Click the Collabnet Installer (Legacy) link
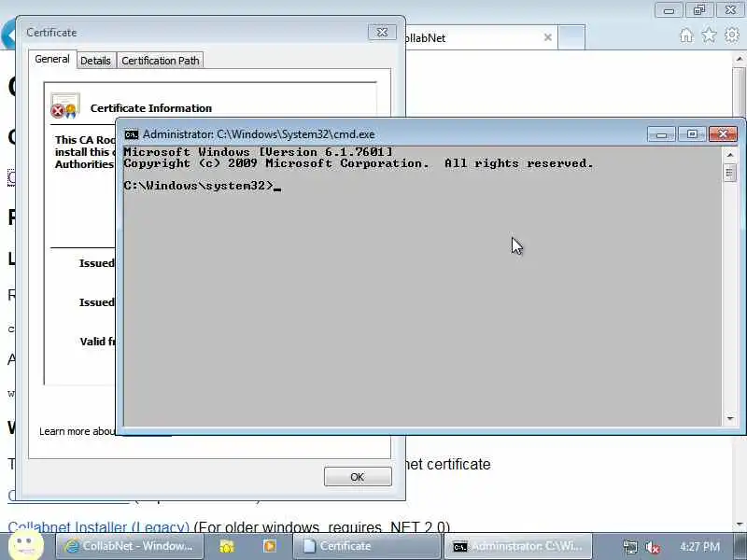747x560 pixels. [x=99, y=527]
